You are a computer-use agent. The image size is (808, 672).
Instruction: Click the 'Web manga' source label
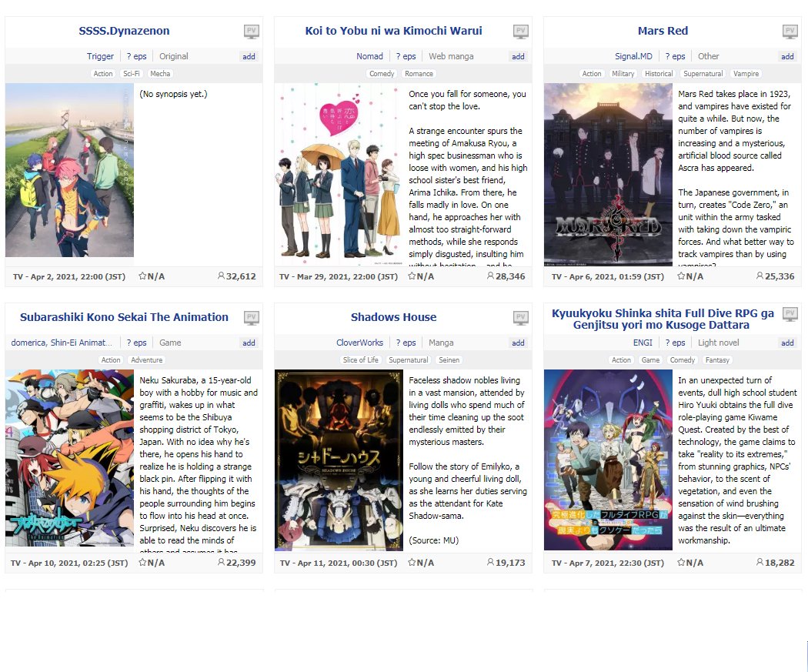(451, 57)
